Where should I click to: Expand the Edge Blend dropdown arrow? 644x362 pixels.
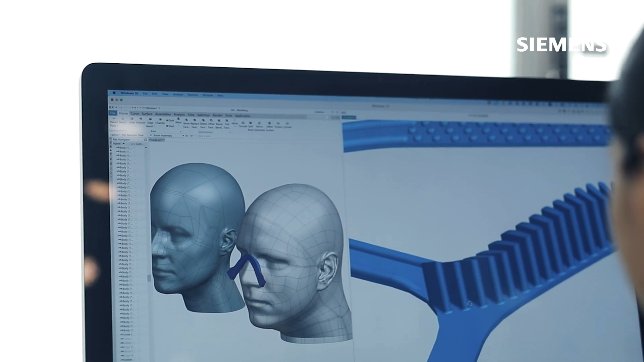[x=154, y=126]
